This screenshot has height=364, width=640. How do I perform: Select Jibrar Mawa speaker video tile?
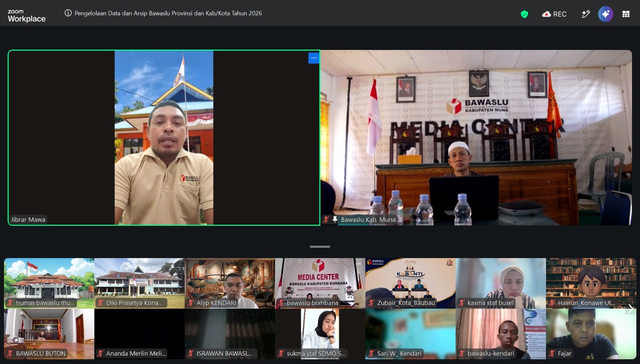(x=164, y=137)
